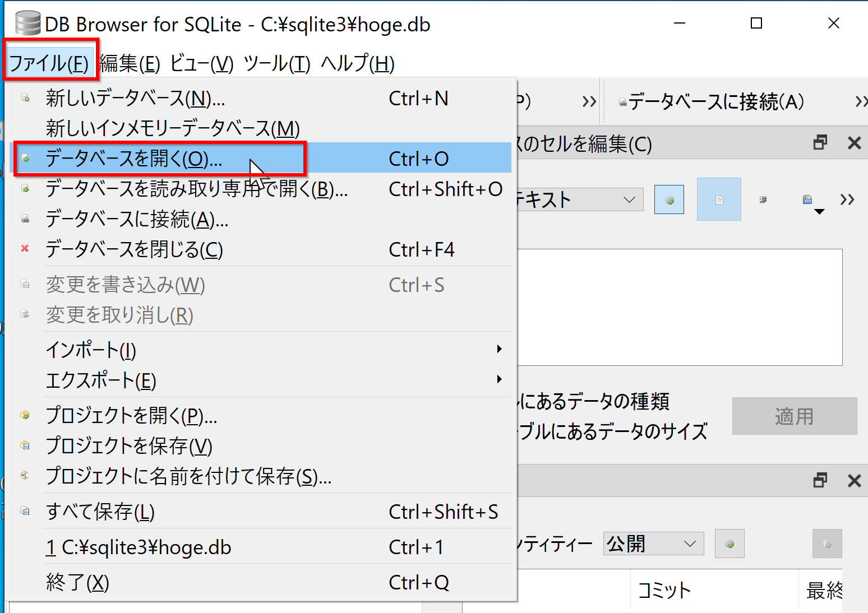Choose データベースを開く(O)... menu item

click(261, 159)
